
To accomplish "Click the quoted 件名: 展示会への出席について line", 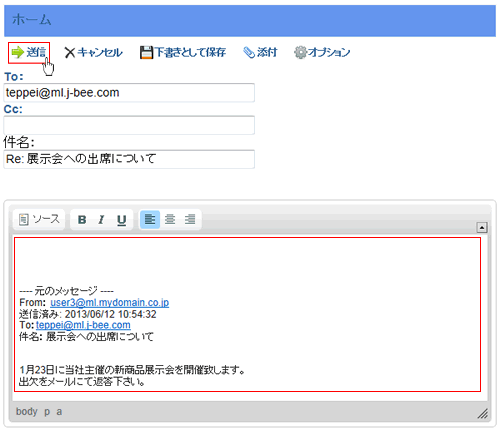I will pos(86,337).
